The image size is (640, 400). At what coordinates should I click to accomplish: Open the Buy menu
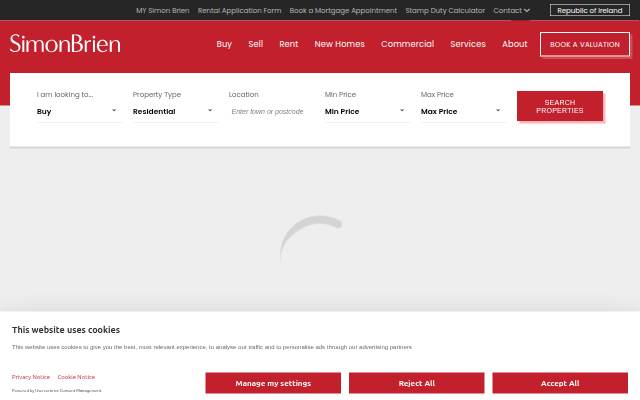pos(224,44)
